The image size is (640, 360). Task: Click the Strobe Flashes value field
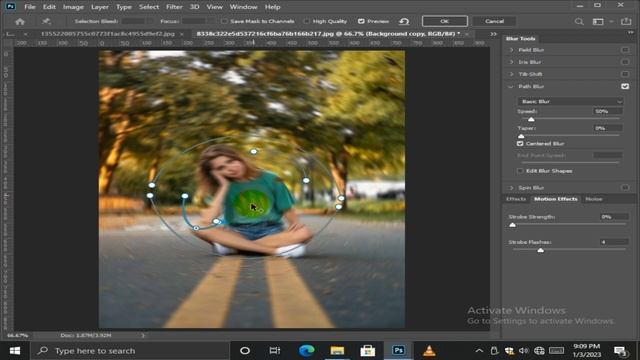coord(614,242)
